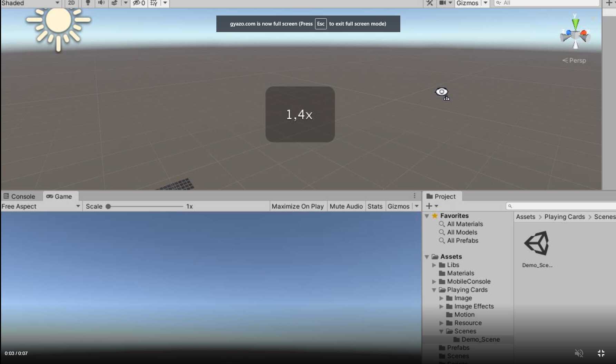Toggle scene lighting with the lightbulb icon
Viewport: 616px width, 364px height.
(x=88, y=3)
